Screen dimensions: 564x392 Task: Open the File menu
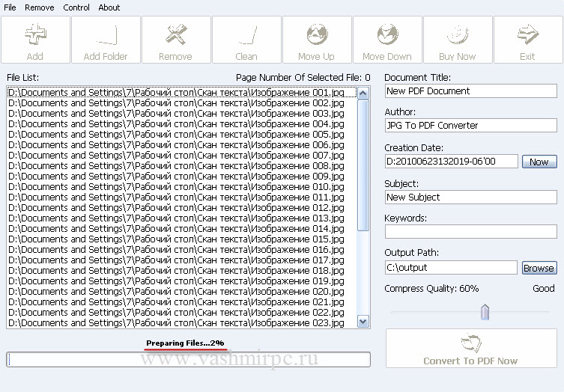pos(10,7)
